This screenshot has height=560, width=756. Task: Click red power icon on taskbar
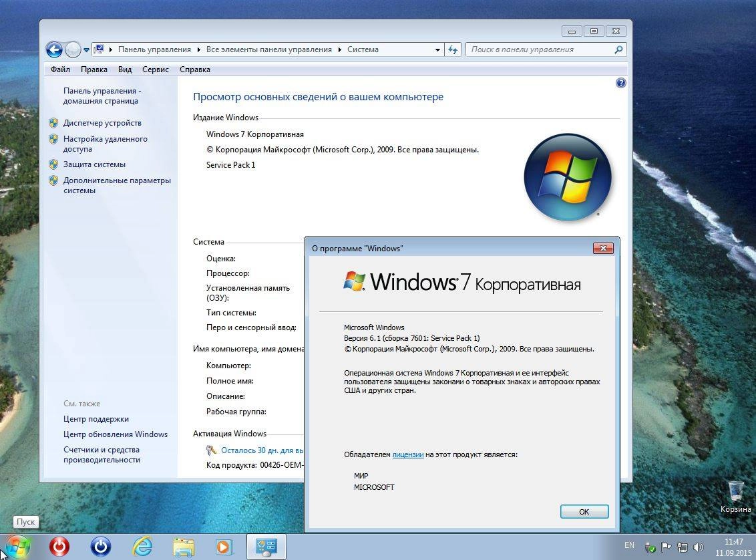59,547
